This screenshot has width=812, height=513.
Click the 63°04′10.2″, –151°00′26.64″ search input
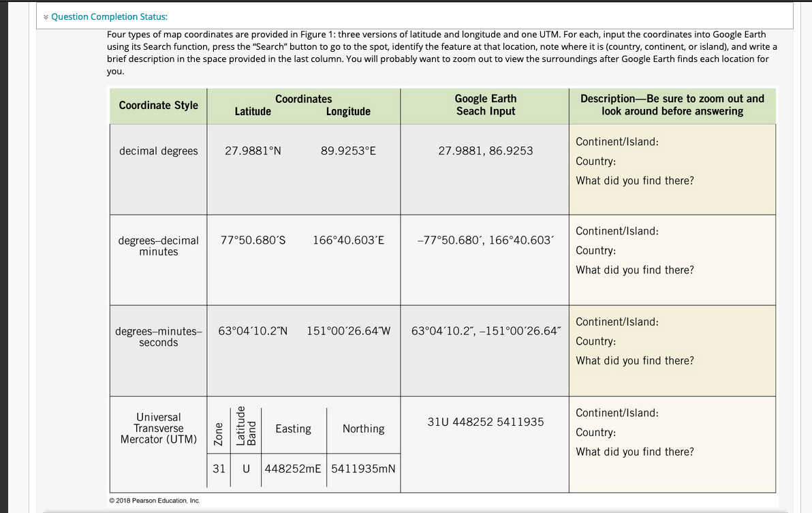click(x=486, y=331)
